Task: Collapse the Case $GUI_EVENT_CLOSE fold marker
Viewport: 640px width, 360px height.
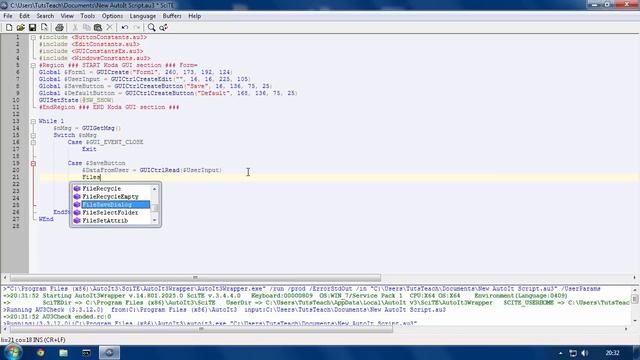Action: point(33,142)
